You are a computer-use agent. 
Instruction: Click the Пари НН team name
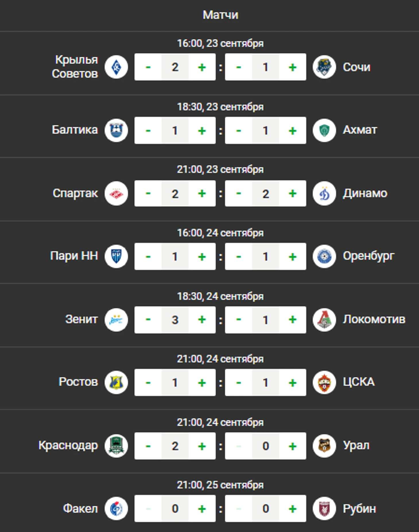[x=74, y=256]
